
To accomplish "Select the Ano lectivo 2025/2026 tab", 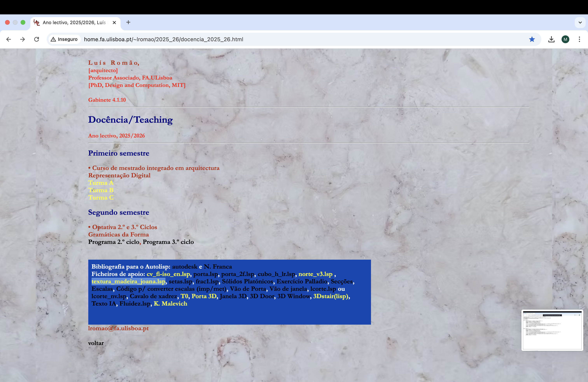I will click(x=74, y=23).
